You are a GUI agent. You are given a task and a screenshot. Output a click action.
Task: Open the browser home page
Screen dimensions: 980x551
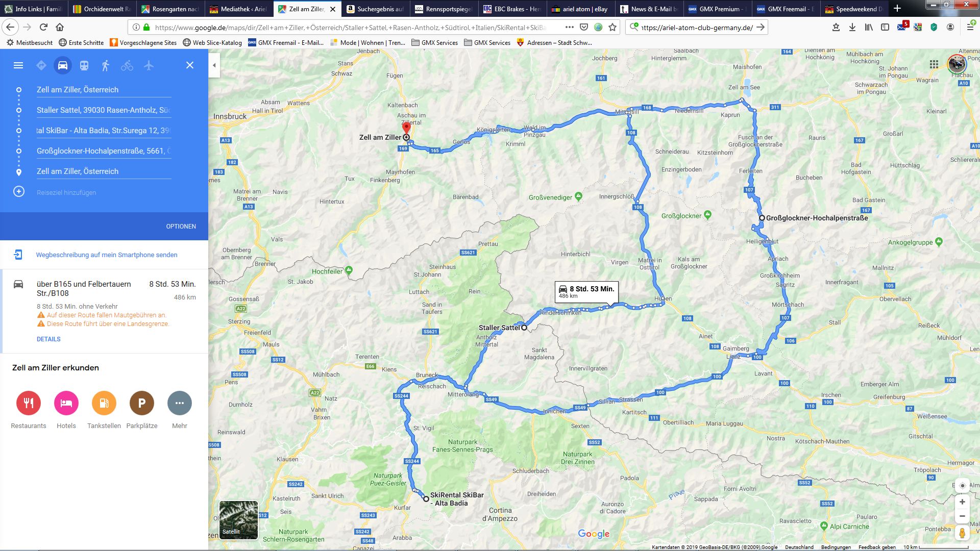point(60,27)
